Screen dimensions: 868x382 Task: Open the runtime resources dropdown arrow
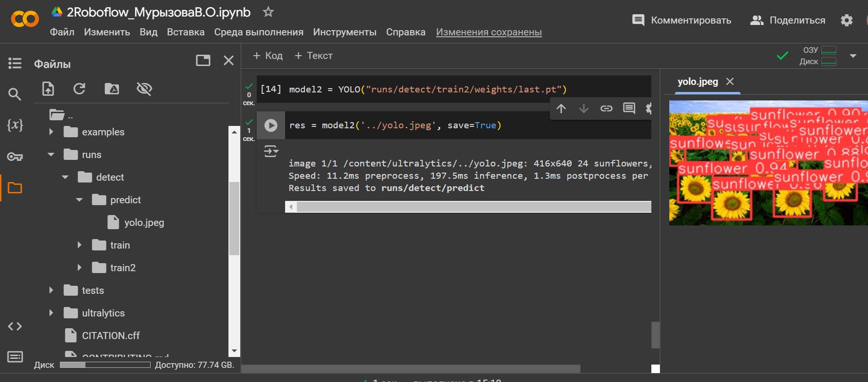(853, 56)
